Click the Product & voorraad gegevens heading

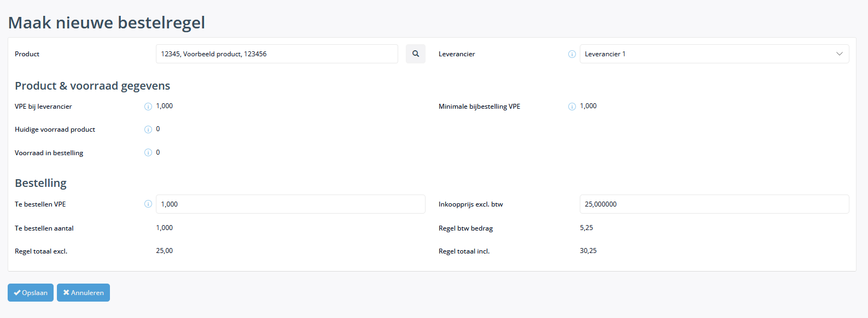click(92, 86)
